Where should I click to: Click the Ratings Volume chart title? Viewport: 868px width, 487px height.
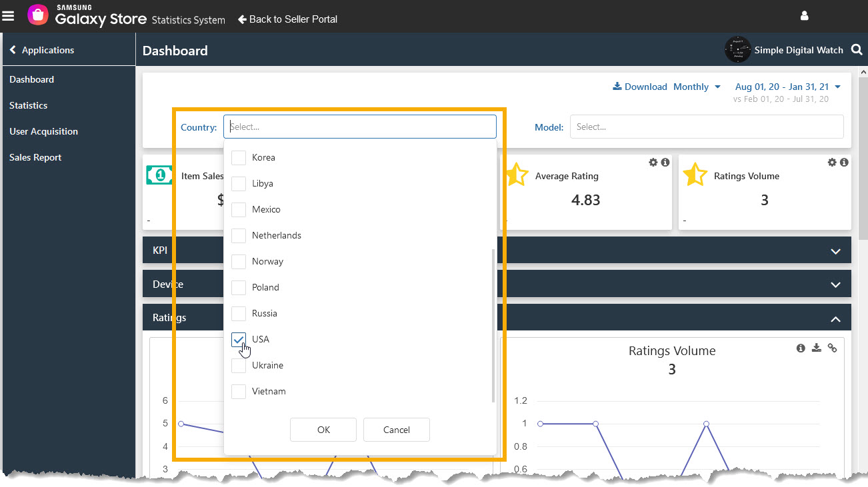(x=672, y=351)
